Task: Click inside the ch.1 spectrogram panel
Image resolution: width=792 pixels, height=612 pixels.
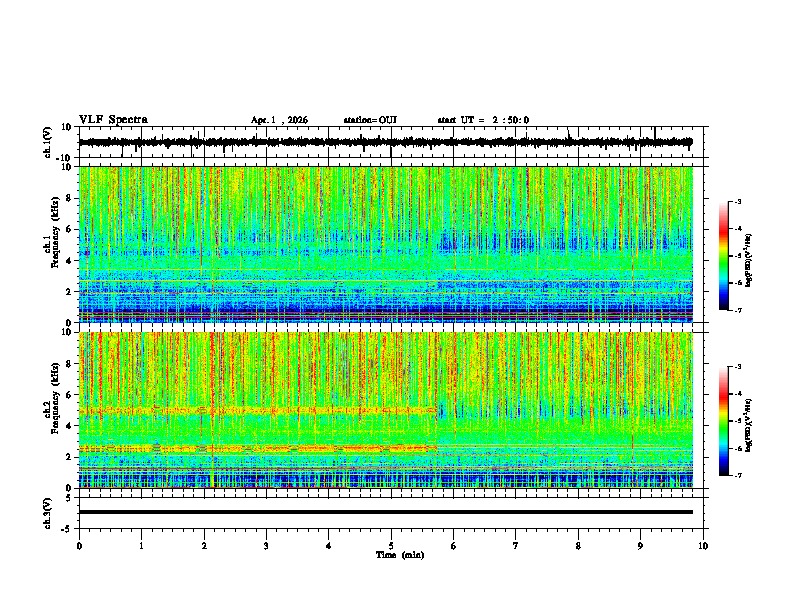Action: [x=386, y=244]
